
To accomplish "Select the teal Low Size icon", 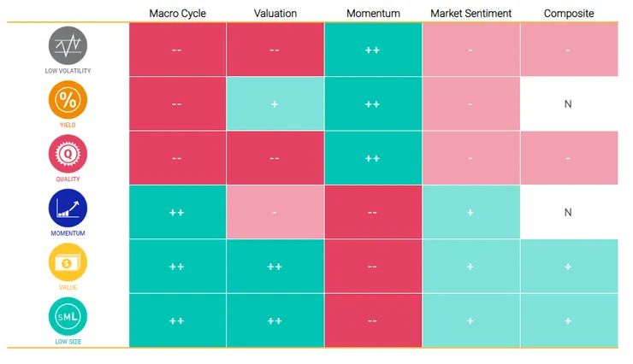I will (x=68, y=317).
